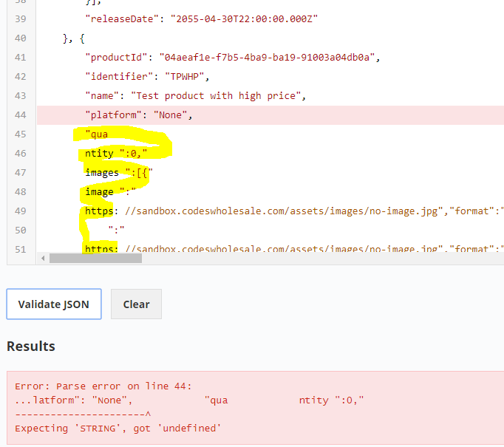Click line number 40 in the gutter
504x447 pixels.
tap(20, 38)
